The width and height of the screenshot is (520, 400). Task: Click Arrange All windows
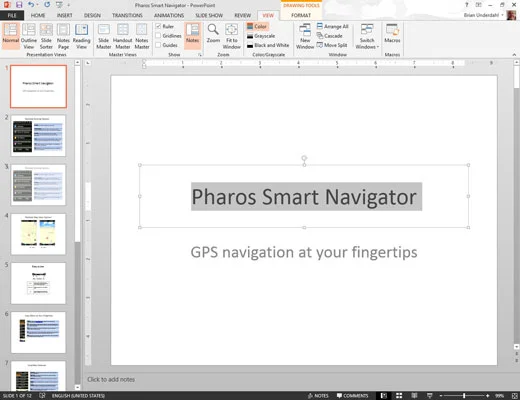click(332, 26)
